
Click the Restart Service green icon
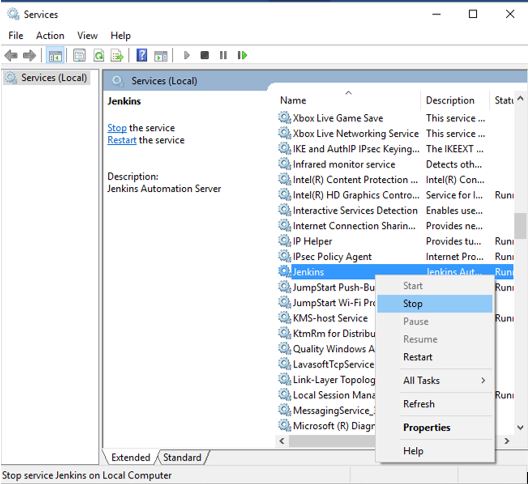[x=242, y=55]
